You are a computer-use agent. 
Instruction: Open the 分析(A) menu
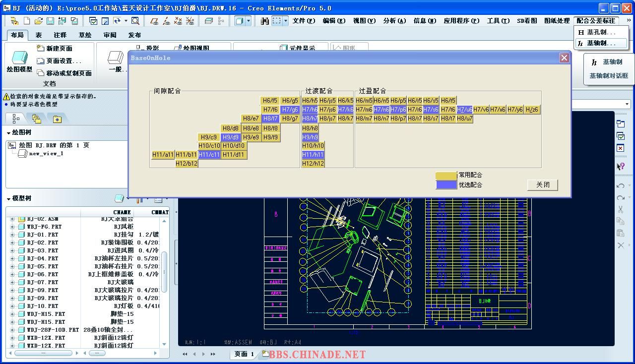(x=394, y=21)
